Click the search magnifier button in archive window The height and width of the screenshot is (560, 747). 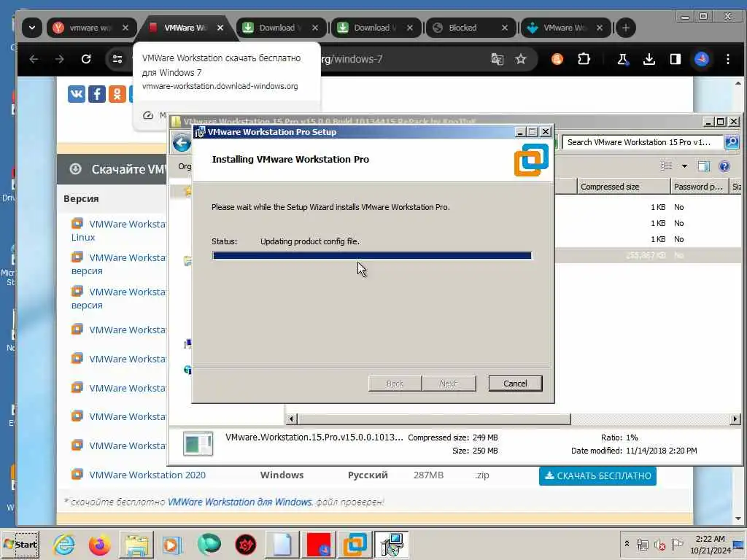click(x=731, y=142)
